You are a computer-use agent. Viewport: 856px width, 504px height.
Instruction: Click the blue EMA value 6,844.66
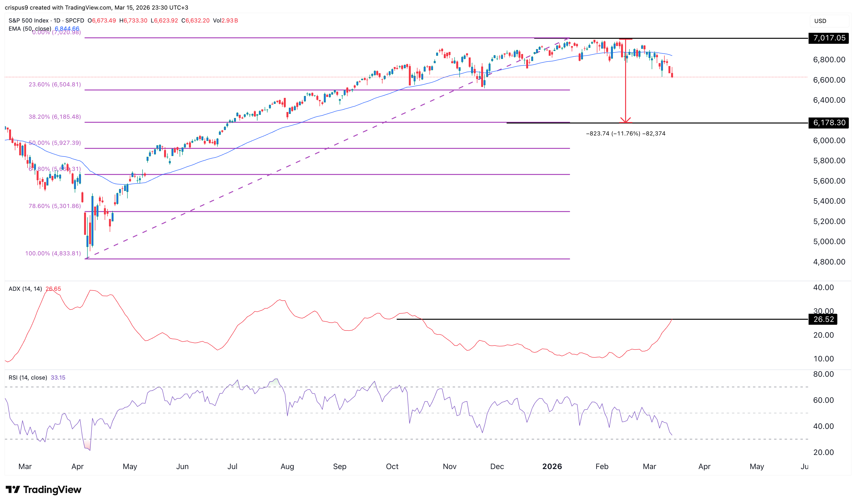(67, 29)
